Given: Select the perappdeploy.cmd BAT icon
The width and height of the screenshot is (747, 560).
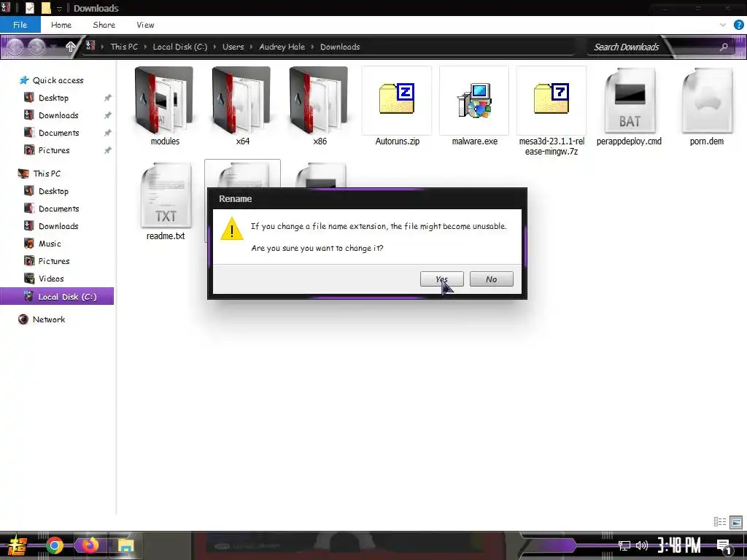Looking at the screenshot, I should [x=630, y=101].
